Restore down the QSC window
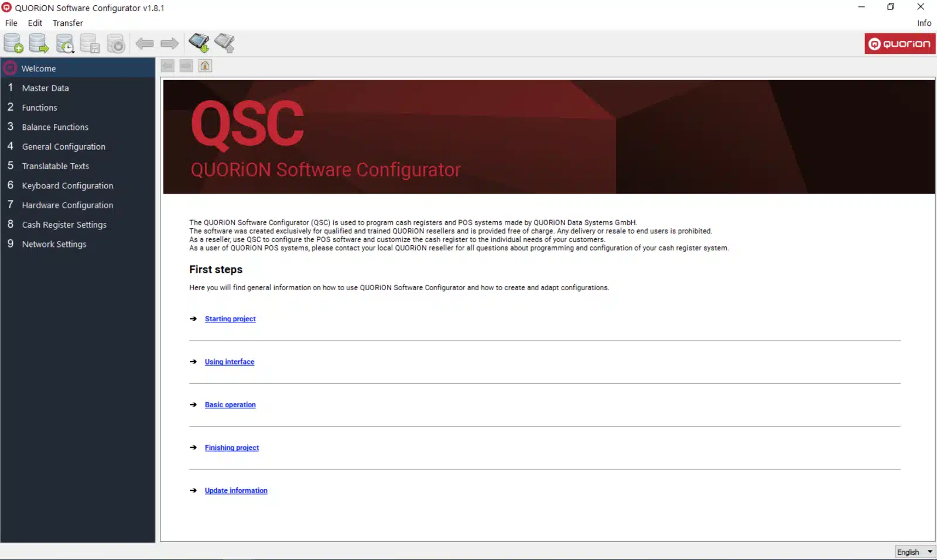Viewport: 937px width, 560px height. click(891, 7)
